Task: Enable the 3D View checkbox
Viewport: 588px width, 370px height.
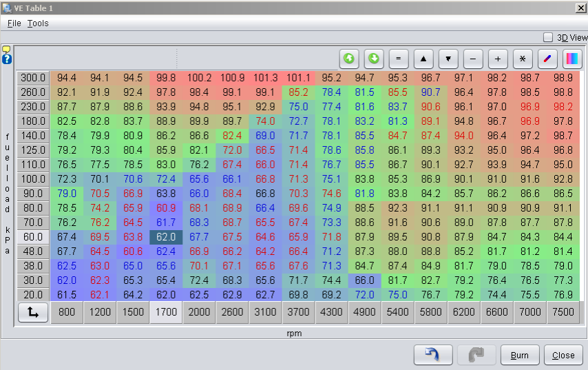Action: (x=548, y=37)
